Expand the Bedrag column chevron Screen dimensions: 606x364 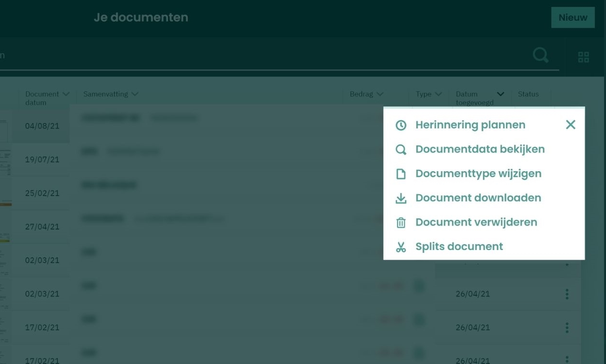point(380,94)
